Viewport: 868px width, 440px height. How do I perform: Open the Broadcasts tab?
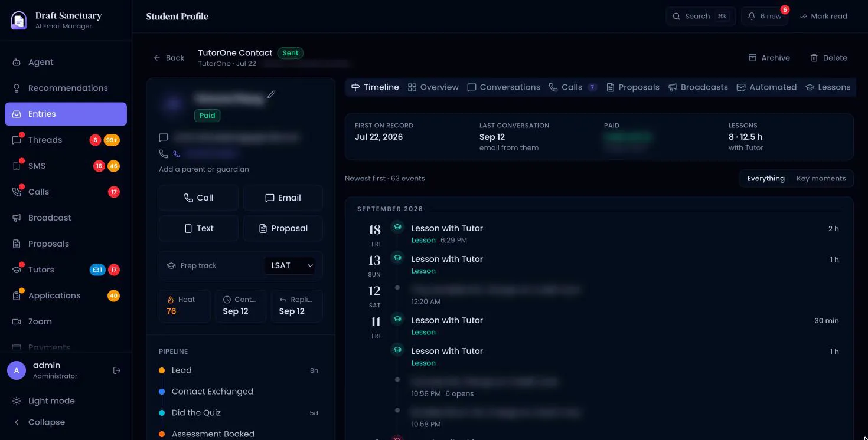click(698, 87)
